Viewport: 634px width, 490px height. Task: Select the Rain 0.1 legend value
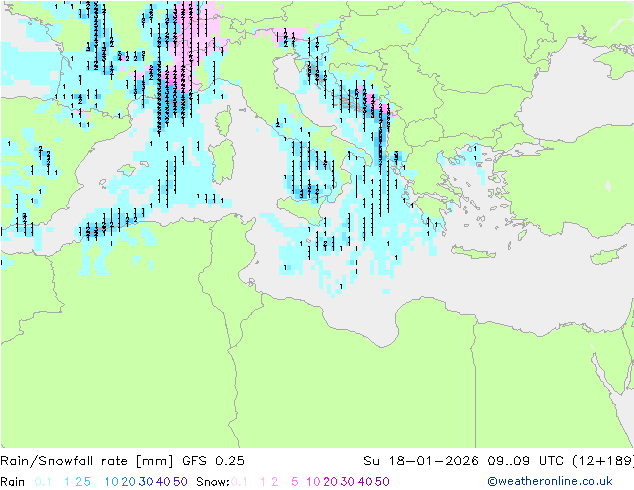(x=43, y=482)
